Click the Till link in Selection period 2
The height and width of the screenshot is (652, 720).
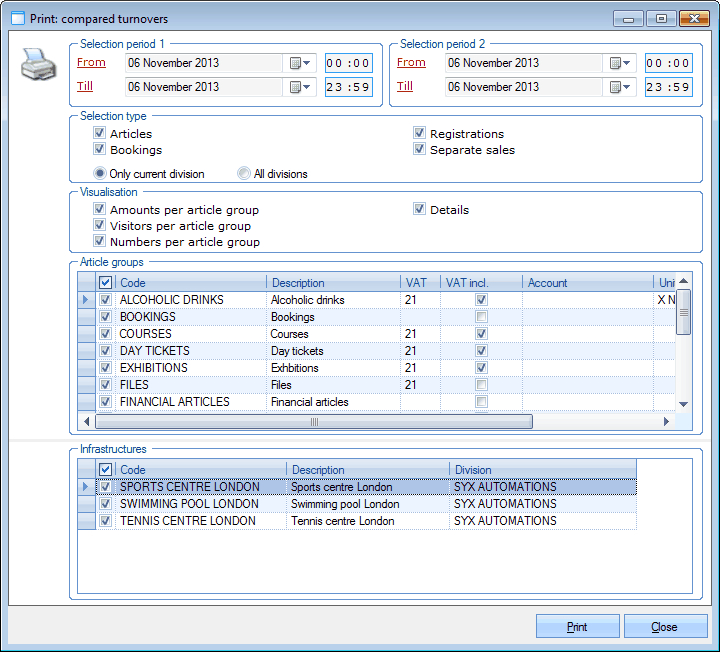(x=405, y=87)
